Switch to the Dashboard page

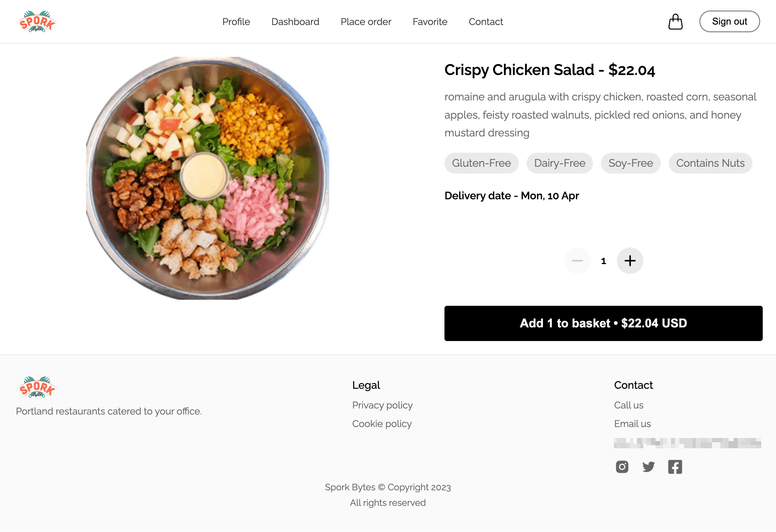click(x=295, y=22)
